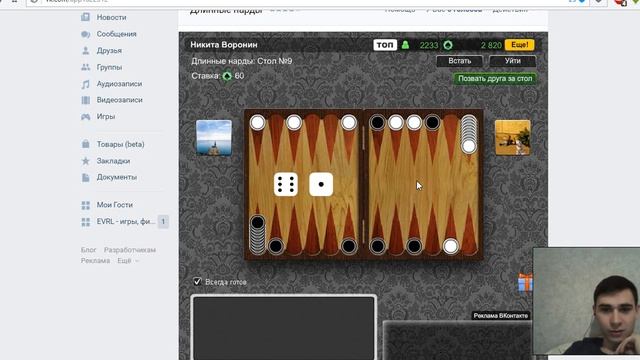Click the dark chat panel area
This screenshot has height=360, width=640.
[284, 328]
